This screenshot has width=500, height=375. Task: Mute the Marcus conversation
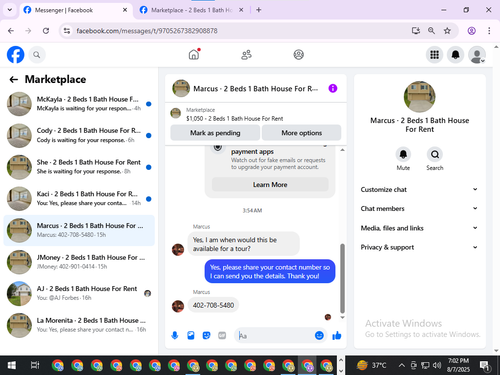click(403, 154)
